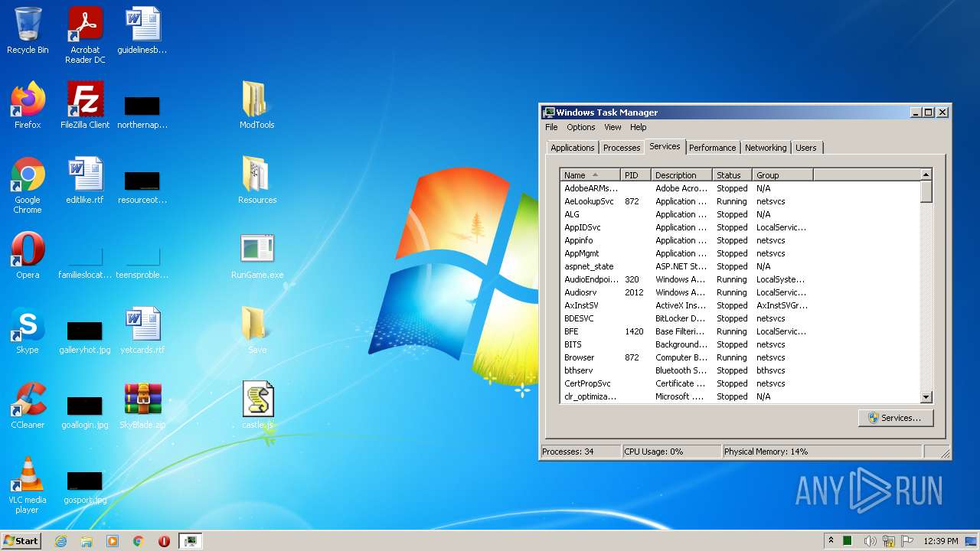Sort services by Status column header
Screen dimensions: 980x551
[x=732, y=175]
